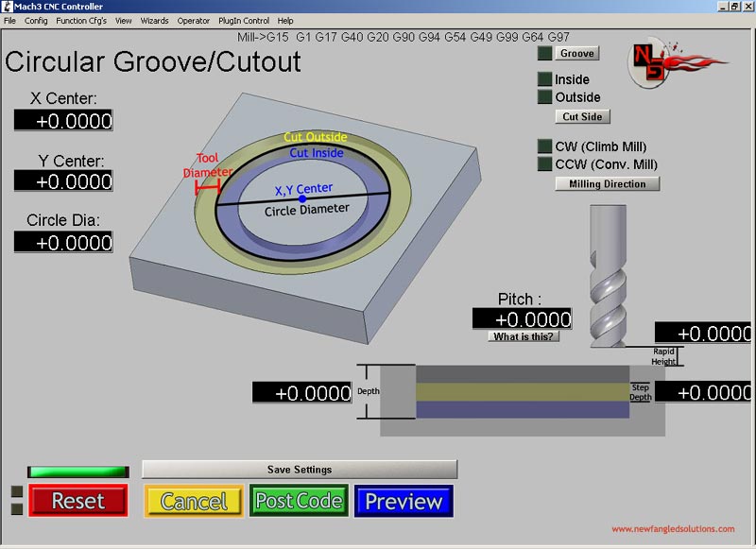Restore the Mach3 window size
The height and width of the screenshot is (549, 756).
(735, 7)
